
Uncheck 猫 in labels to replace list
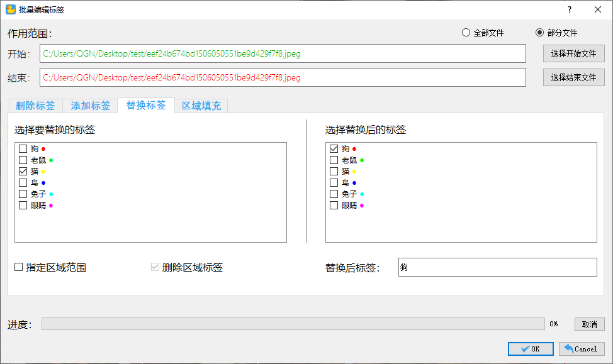click(23, 172)
